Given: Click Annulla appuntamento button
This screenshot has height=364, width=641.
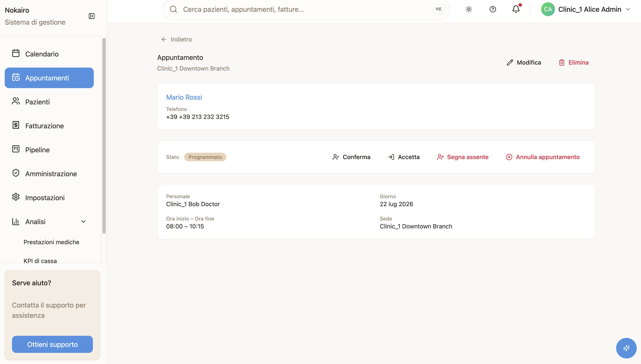Looking at the screenshot, I should (543, 157).
